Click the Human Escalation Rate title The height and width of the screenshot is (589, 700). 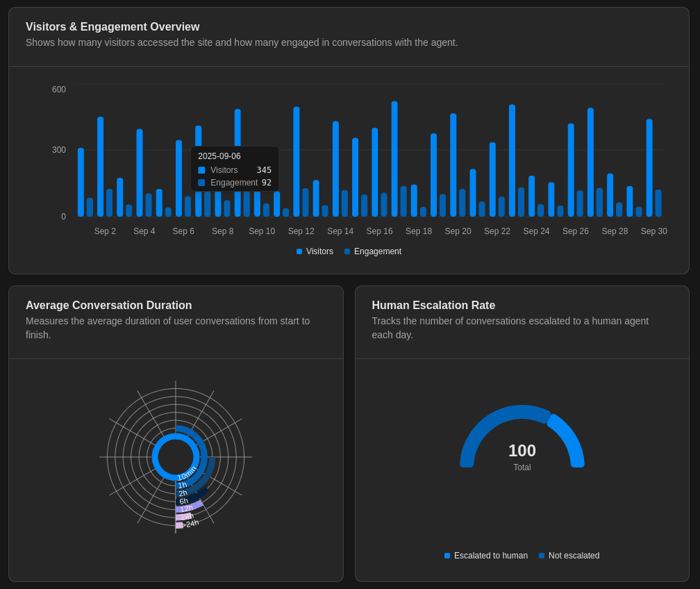tap(433, 306)
